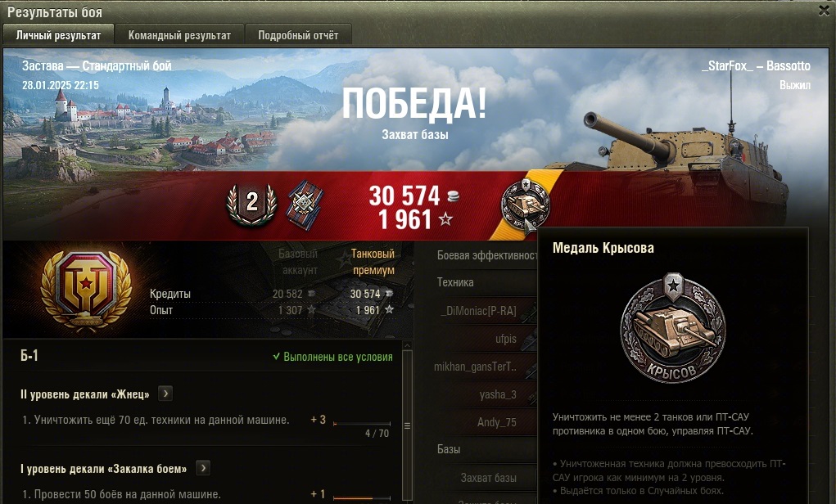Click the blue checkered ribbon medal icon
Screen dimensions: 836x504
click(305, 205)
